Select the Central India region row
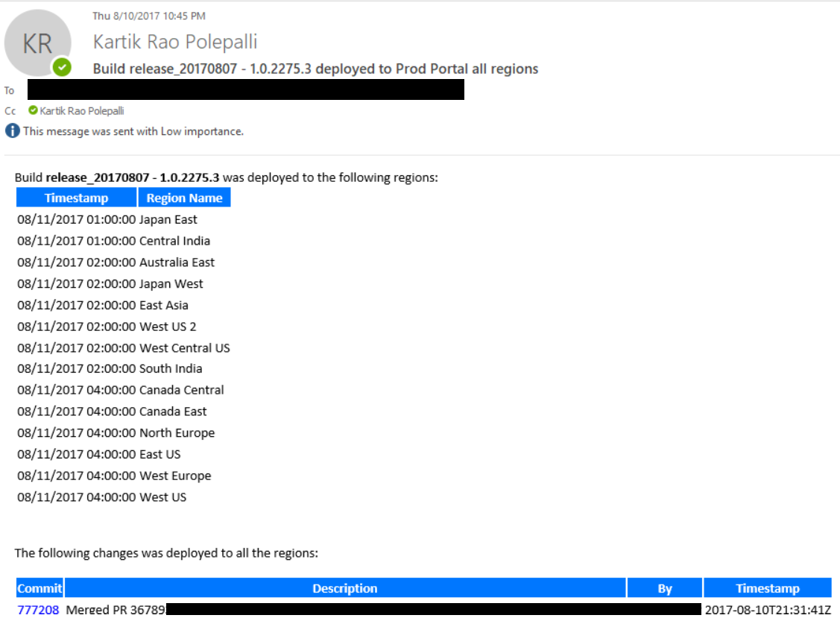 click(113, 241)
